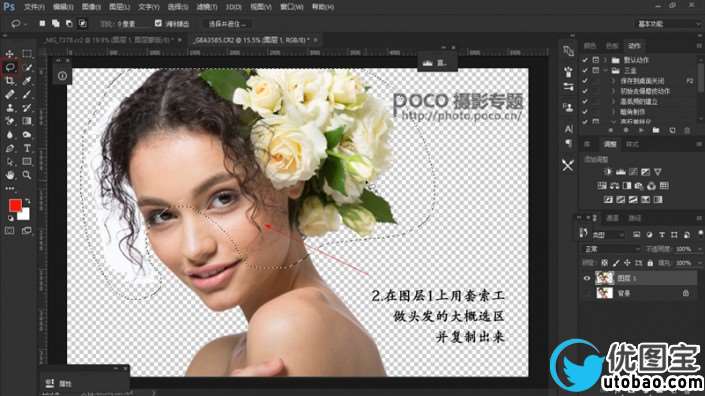
Task: Add a Brightness/Contrast adjustment
Action: [608, 172]
